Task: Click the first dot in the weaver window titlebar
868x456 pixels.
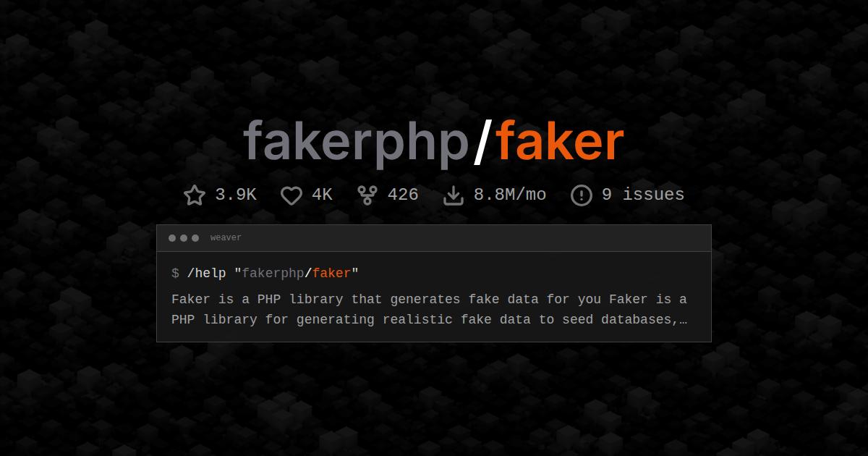Action: 172,238
